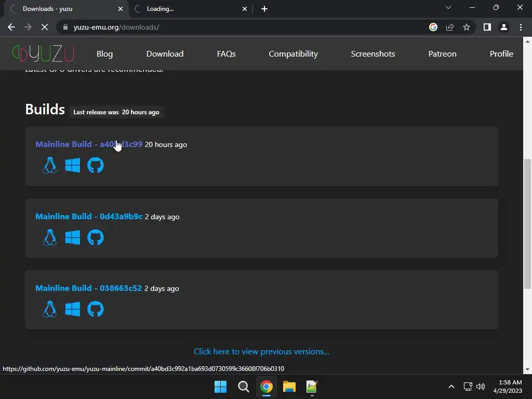Viewport: 532px width, 399px height.
Task: Download Linux build for 038663c52
Action: click(50, 309)
